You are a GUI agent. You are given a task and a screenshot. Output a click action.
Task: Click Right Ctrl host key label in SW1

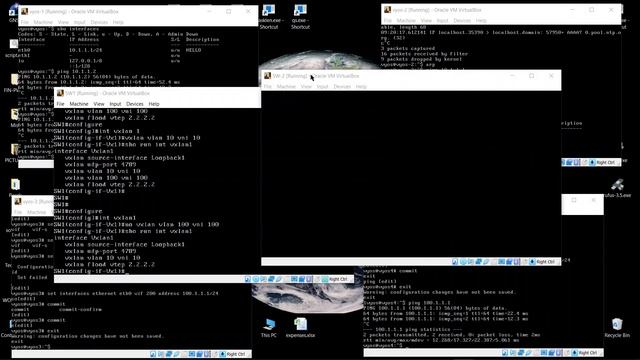click(338, 279)
